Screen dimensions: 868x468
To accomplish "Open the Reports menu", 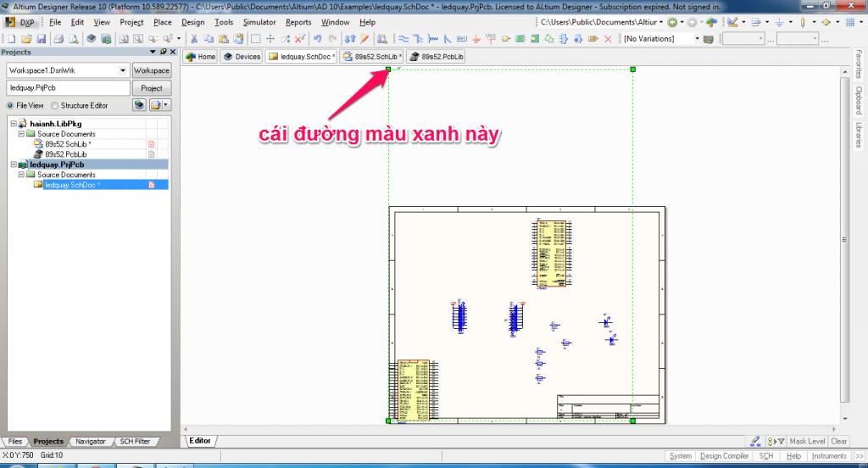I will click(298, 22).
